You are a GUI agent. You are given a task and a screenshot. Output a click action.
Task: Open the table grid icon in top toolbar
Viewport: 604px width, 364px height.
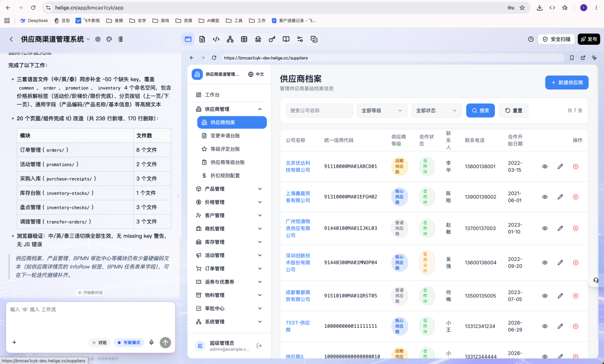244,39
